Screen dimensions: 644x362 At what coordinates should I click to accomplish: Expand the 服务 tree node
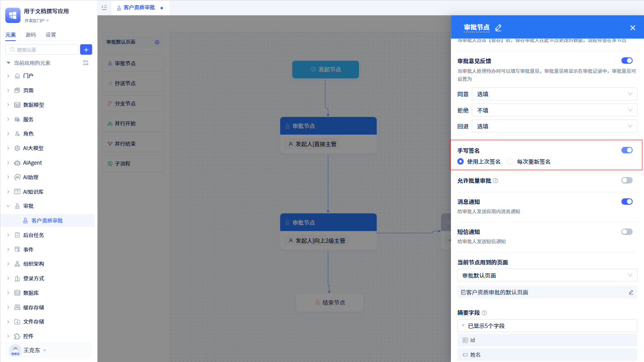(x=8, y=120)
